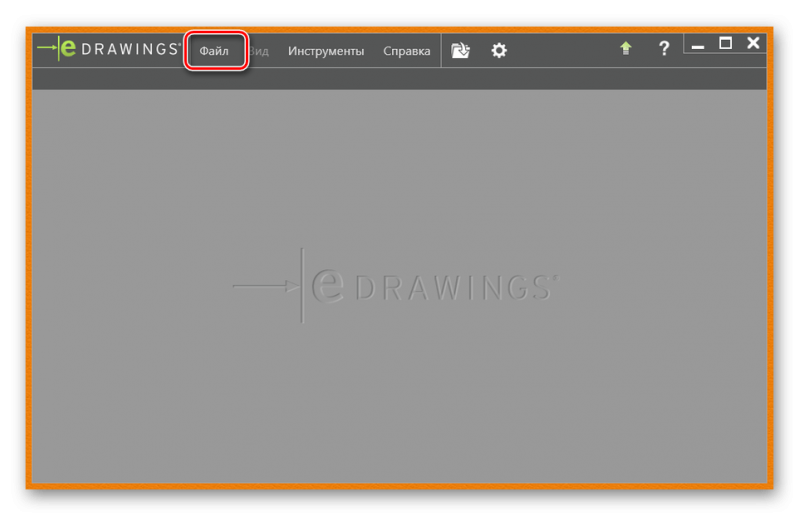The height and width of the screenshot is (516, 800).
Task: Click the eDrawings logo in the title bar
Action: pyautogui.click(x=109, y=48)
